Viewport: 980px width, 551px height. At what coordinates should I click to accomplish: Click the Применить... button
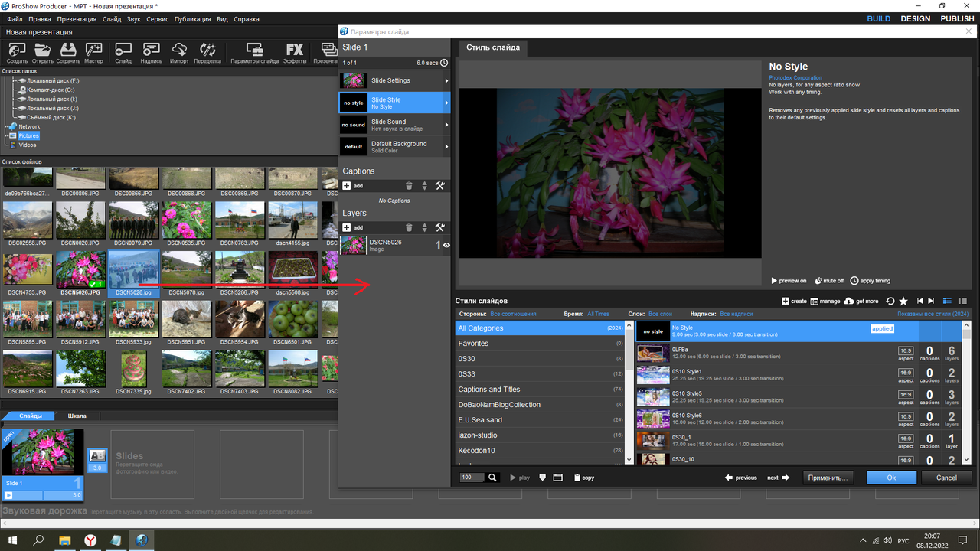pyautogui.click(x=828, y=478)
